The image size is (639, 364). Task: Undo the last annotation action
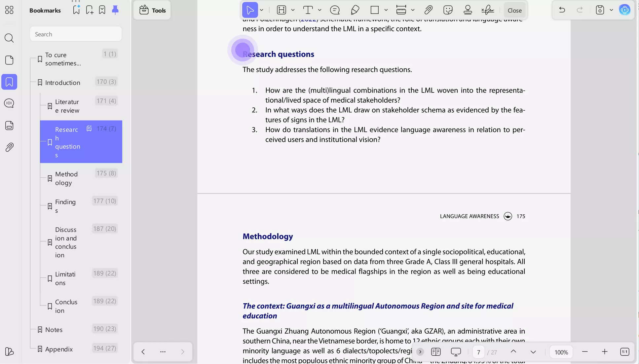[x=562, y=10]
